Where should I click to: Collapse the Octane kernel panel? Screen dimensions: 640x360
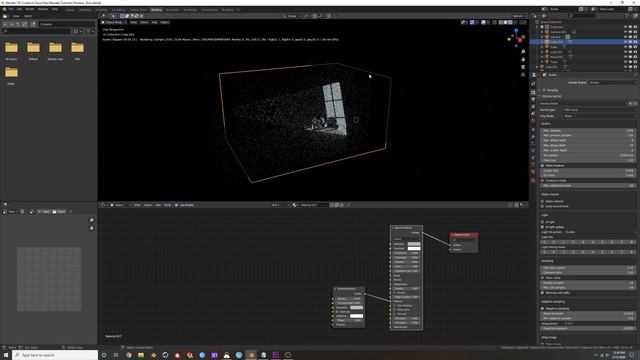[540, 96]
